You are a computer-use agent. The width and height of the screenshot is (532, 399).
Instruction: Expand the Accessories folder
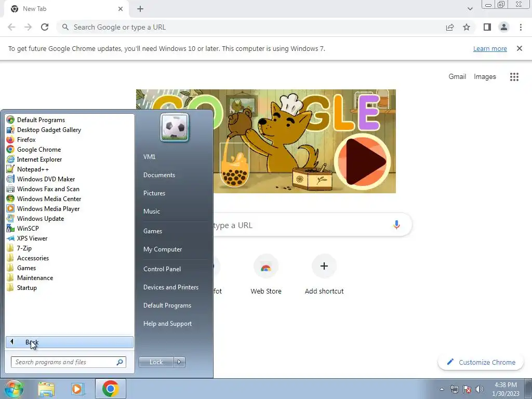click(28, 258)
